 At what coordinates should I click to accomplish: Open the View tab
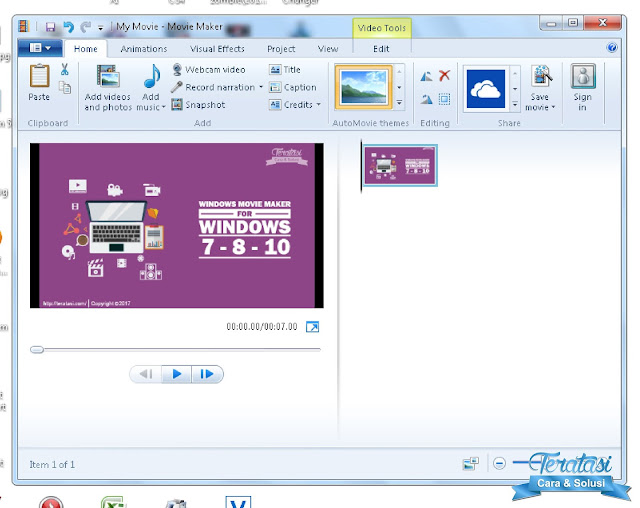(328, 49)
